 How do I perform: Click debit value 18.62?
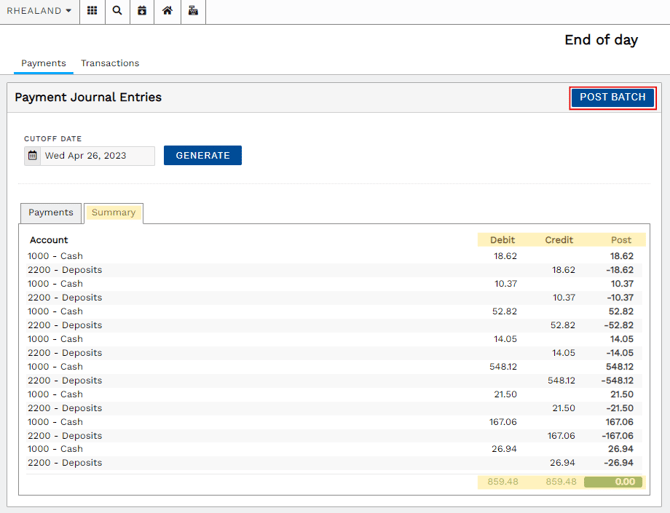tap(505, 256)
